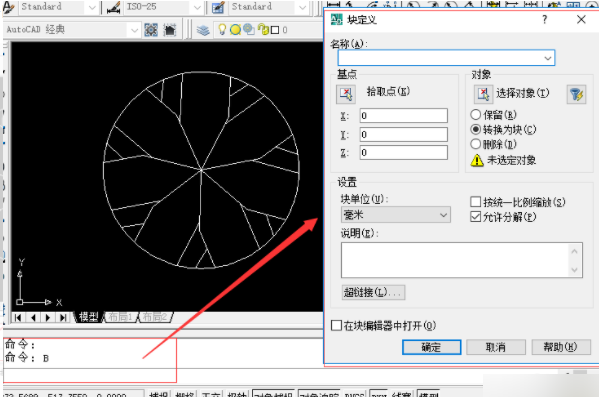The image size is (599, 397).
Task: Click the text style icon beside Standard dropdown
Action: click(x=8, y=7)
